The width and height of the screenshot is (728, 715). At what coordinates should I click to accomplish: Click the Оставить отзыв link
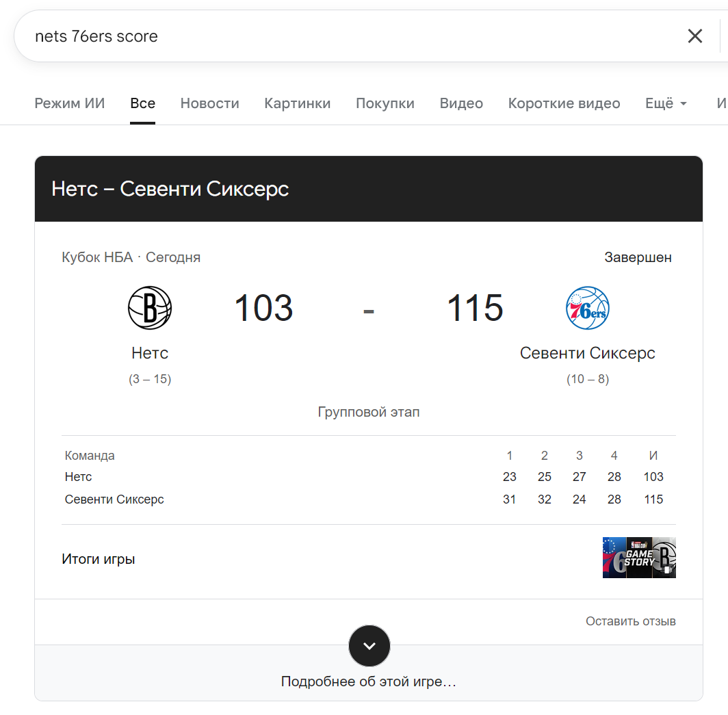point(630,621)
